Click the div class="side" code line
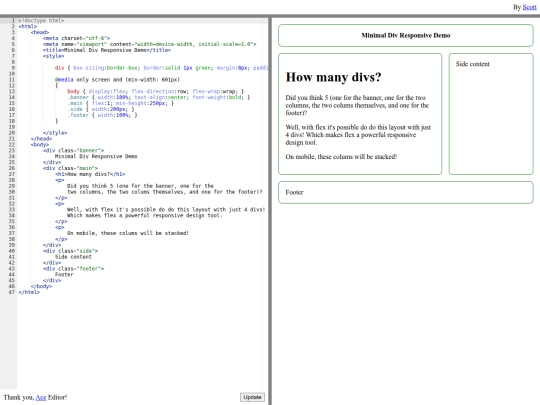This screenshot has height=405, width=540. click(x=70, y=251)
